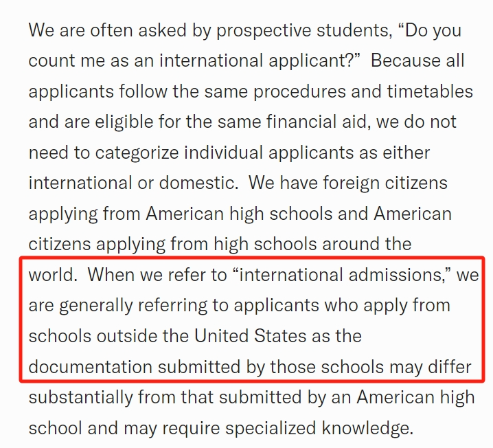This screenshot has height=448, width=493.
Task: Click the word "substantially"
Action: 80,397
